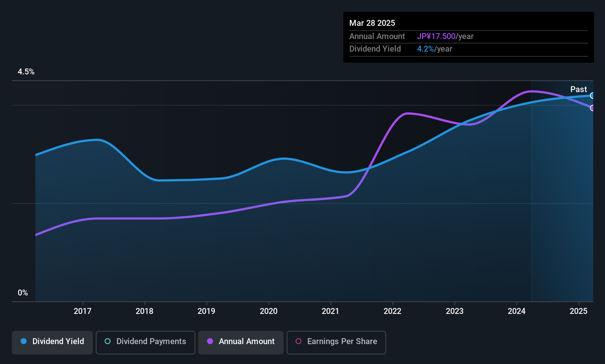Toggle the Dividend Yield series label

[x=58, y=341]
